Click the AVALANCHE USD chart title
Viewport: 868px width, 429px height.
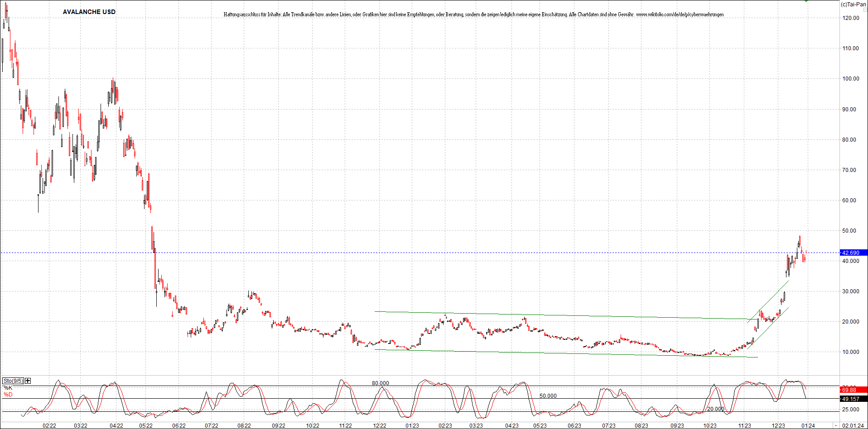(x=89, y=12)
